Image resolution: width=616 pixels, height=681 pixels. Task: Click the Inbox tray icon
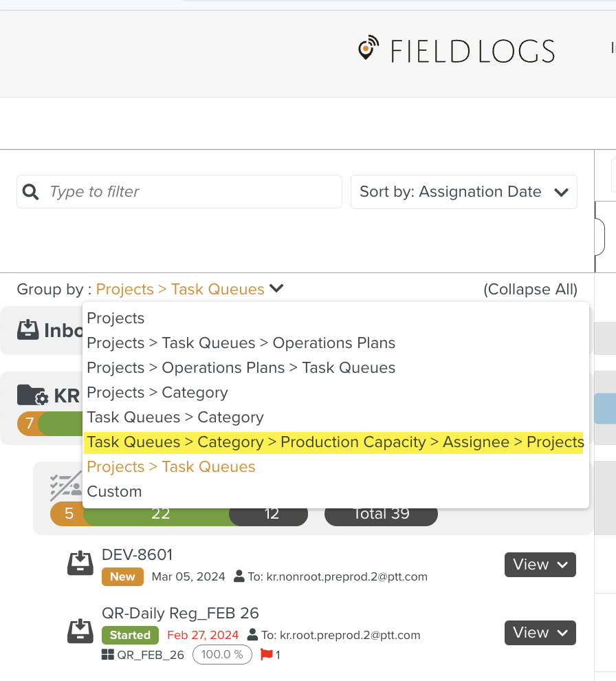pos(28,330)
